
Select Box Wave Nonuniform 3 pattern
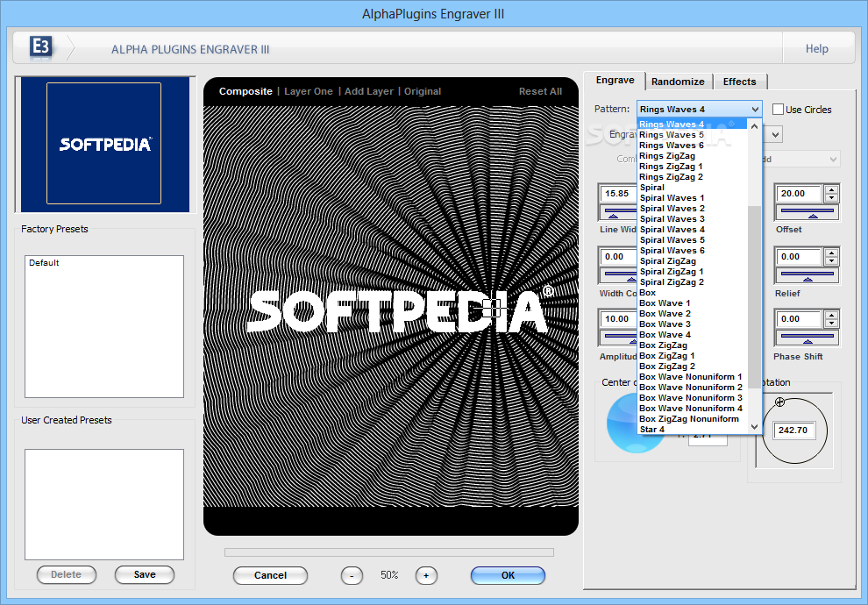[x=693, y=397]
